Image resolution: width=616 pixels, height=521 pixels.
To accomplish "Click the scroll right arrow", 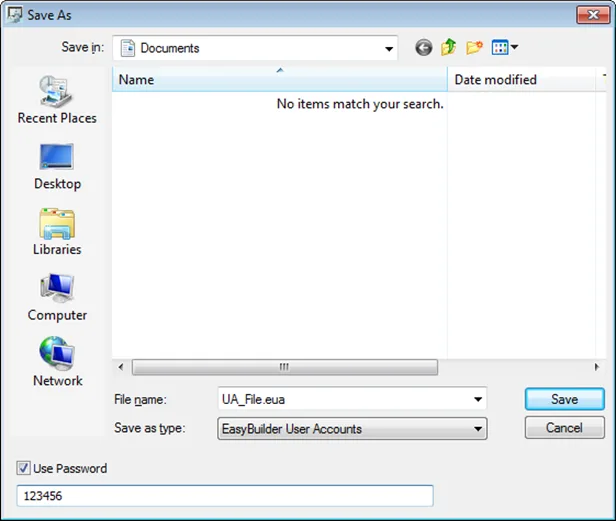I will [x=596, y=367].
